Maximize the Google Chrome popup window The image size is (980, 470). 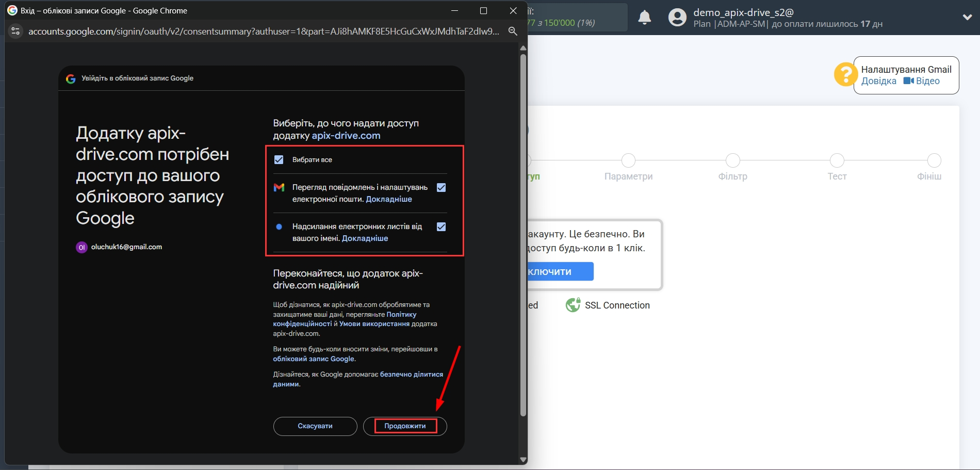483,10
